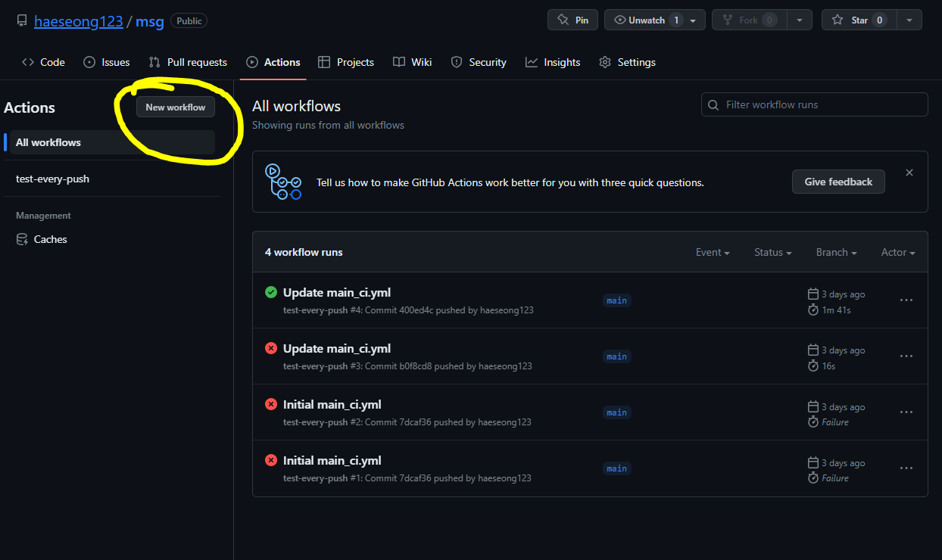The width and height of the screenshot is (942, 560).
Task: Click the New workflow button
Action: pyautogui.click(x=176, y=107)
